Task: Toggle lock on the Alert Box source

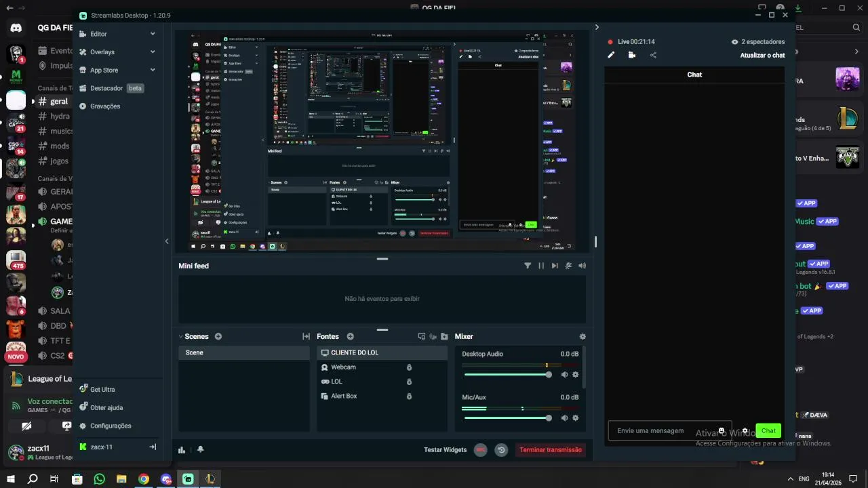Action: click(409, 396)
